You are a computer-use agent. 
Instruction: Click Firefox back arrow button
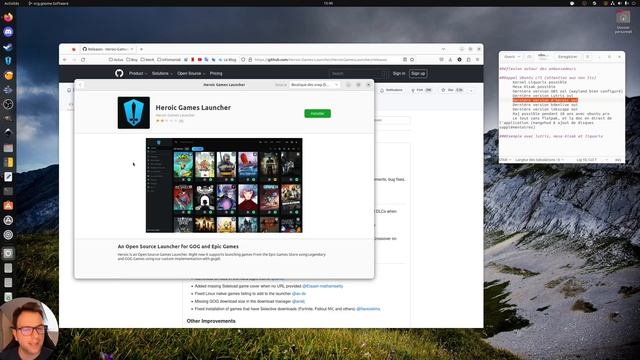[65, 60]
